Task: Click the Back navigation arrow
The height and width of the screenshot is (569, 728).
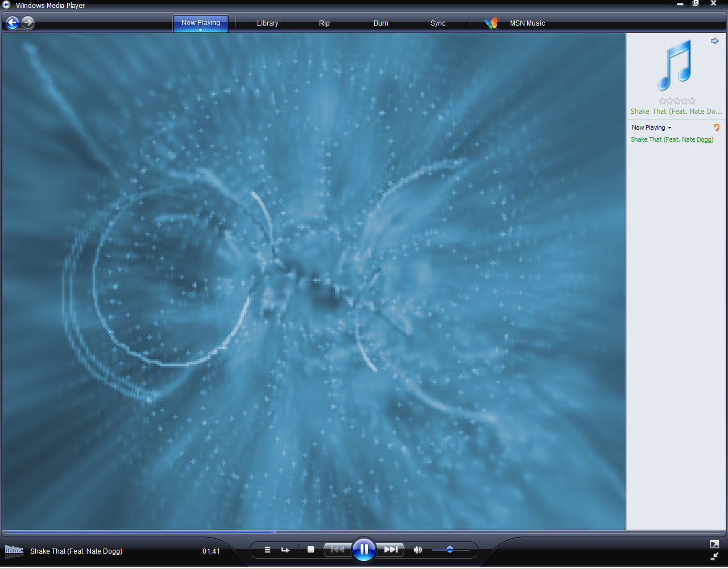Action: (13, 23)
